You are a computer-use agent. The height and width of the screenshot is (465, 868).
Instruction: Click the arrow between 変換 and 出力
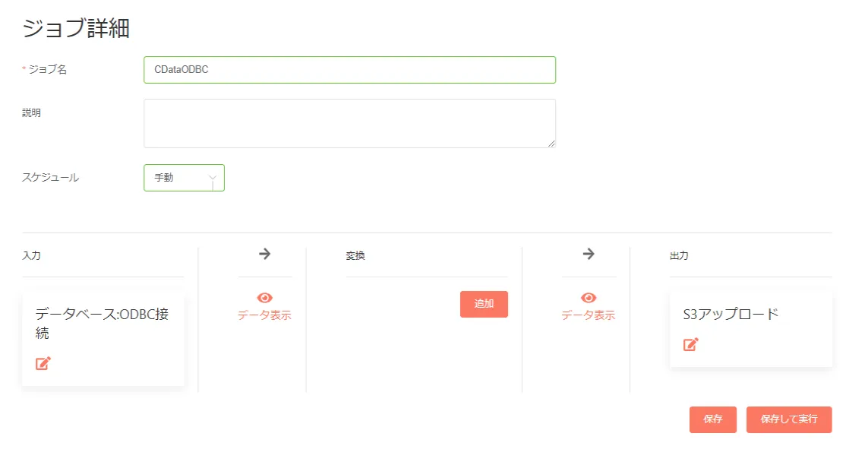click(x=589, y=254)
